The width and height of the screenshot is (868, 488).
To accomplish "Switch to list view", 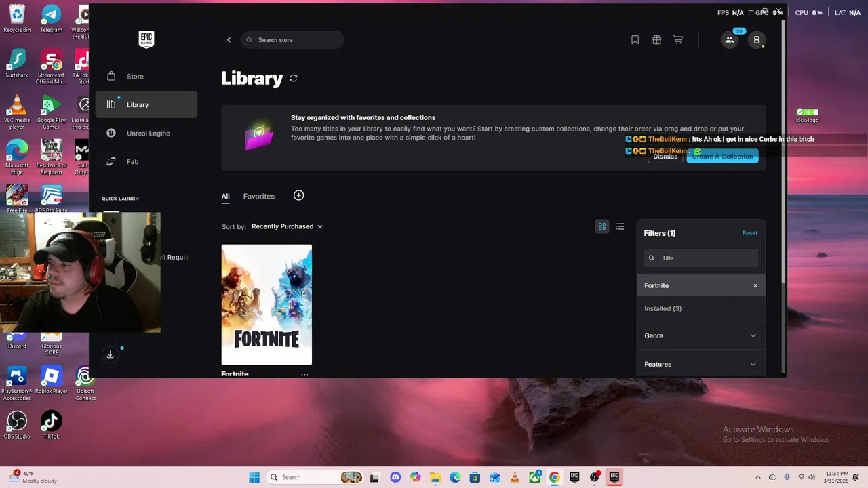I will (x=620, y=226).
